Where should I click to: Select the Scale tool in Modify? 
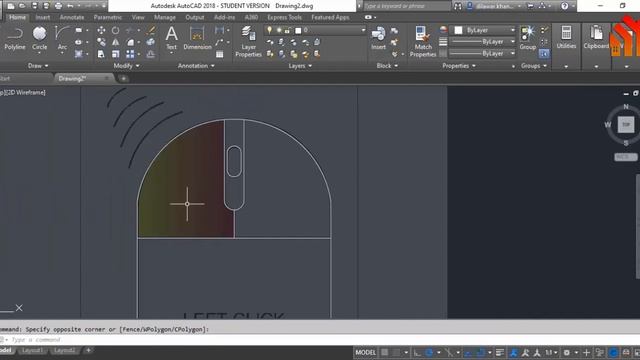click(116, 54)
